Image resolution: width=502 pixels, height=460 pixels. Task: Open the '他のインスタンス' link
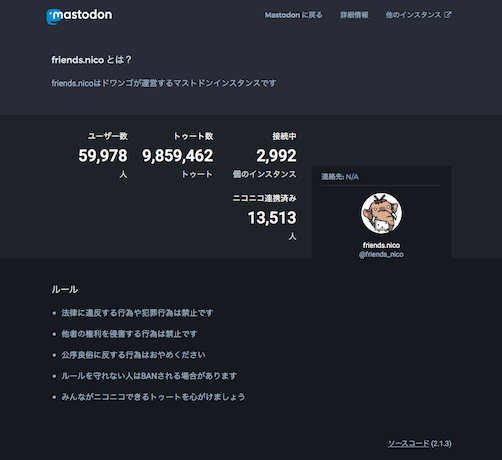[413, 15]
